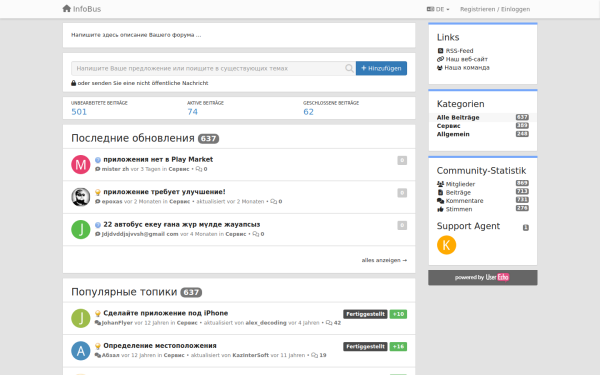
Task: Open the RSS-Feed link
Action: (x=459, y=51)
